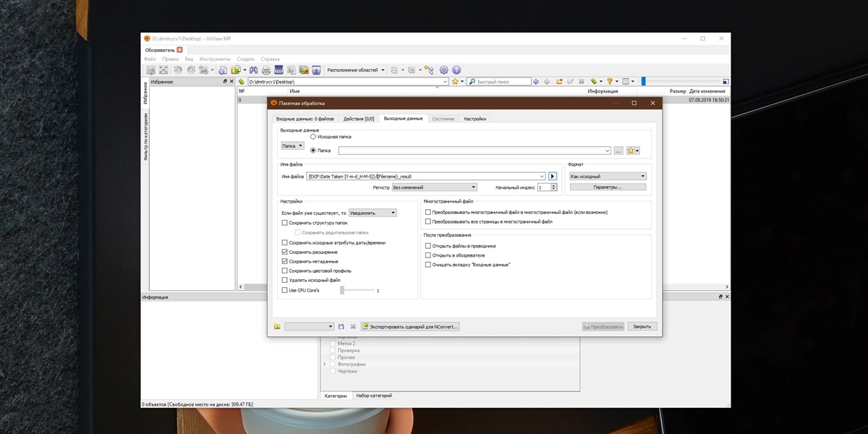Click the filename template arrow button

(553, 176)
